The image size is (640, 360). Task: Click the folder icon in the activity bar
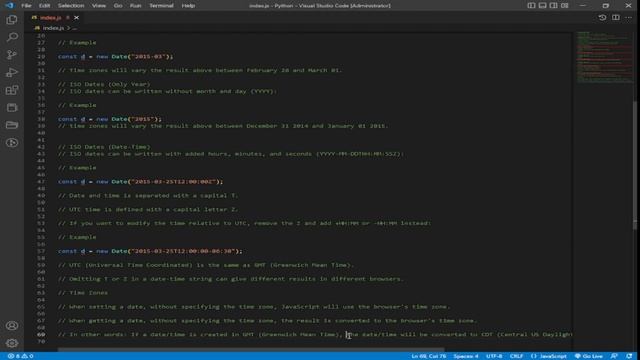coord(12,125)
